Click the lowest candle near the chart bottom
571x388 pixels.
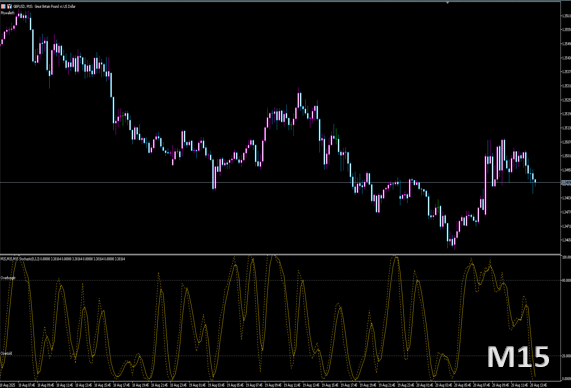pyautogui.click(x=454, y=241)
